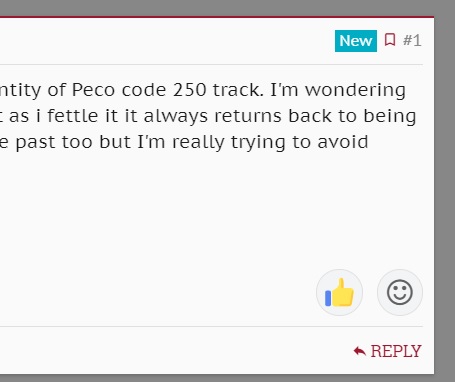Click the word "track." in the first line
455x382 pixels.
pyautogui.click(x=238, y=90)
